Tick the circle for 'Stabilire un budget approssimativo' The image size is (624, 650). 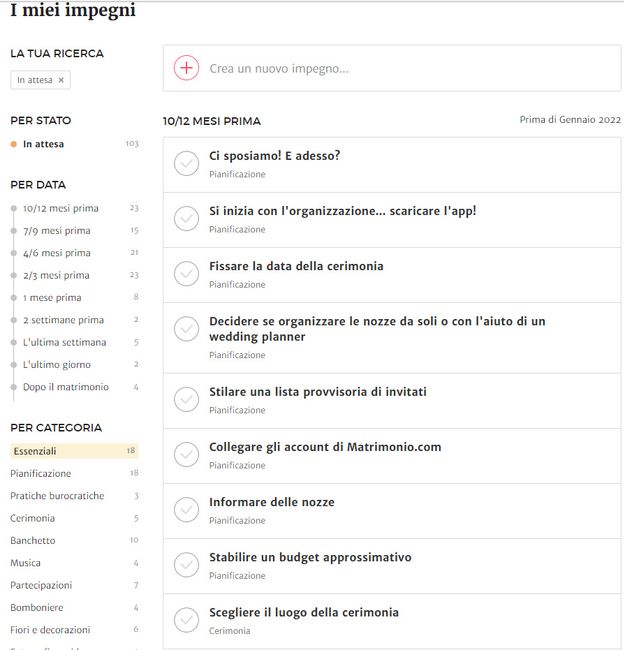[x=186, y=565]
